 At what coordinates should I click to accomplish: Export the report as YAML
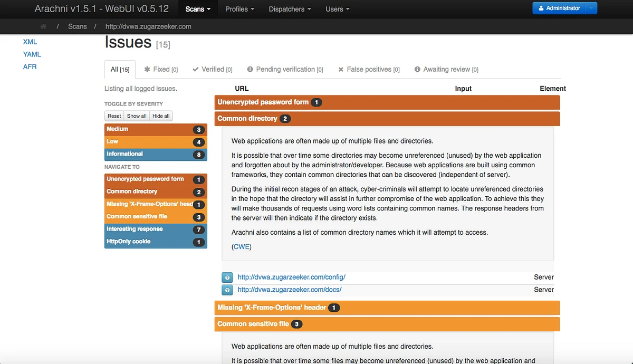(32, 54)
